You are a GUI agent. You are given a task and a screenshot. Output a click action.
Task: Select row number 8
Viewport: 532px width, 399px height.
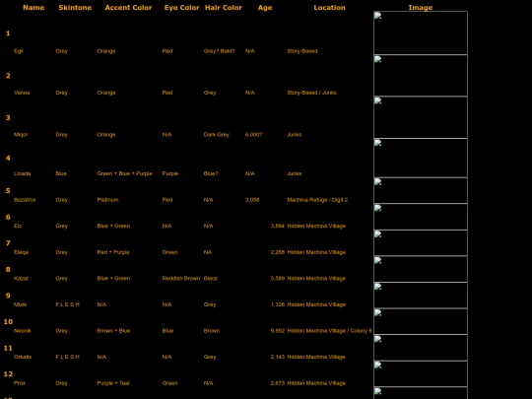(8, 269)
